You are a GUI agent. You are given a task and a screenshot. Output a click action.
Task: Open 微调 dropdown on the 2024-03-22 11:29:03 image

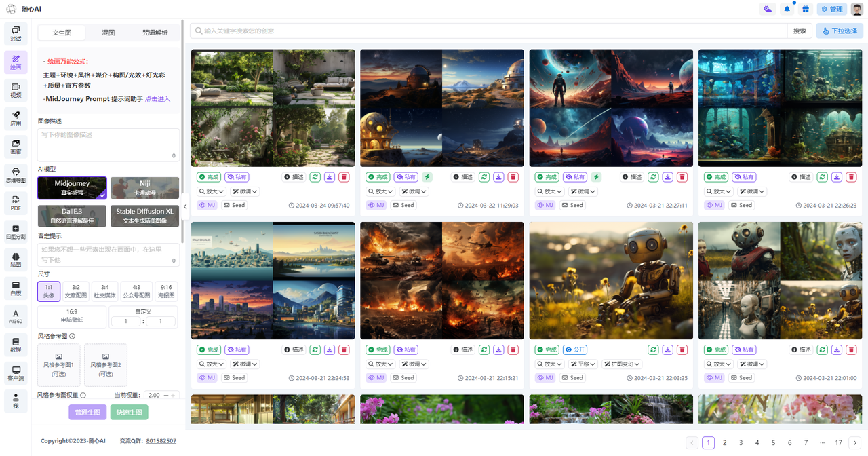coord(414,191)
